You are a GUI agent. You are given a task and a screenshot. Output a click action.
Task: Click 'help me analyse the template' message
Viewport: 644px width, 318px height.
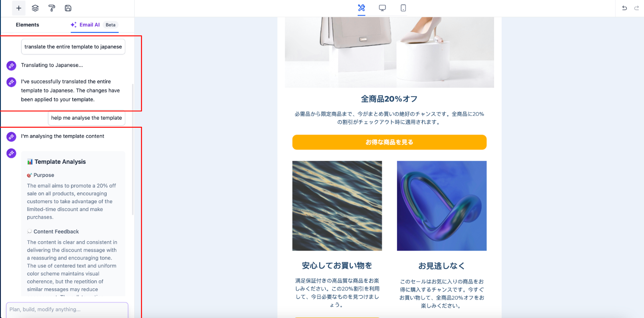point(87,118)
